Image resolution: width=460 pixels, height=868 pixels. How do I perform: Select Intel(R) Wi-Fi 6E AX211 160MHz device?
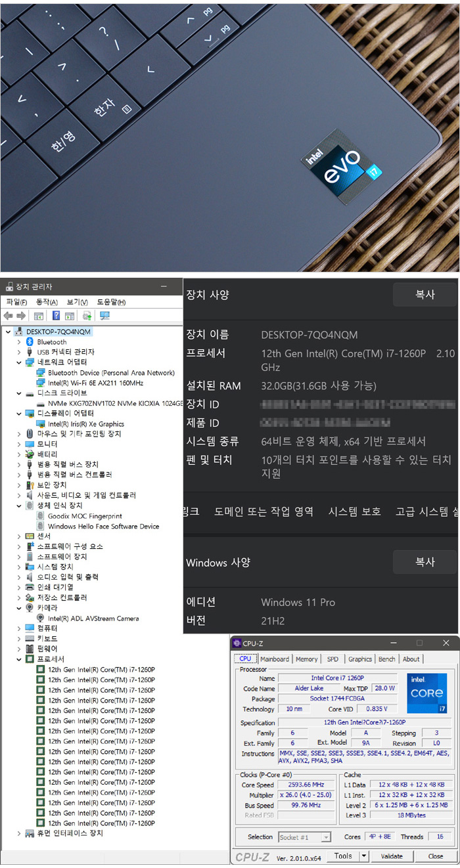(x=96, y=383)
